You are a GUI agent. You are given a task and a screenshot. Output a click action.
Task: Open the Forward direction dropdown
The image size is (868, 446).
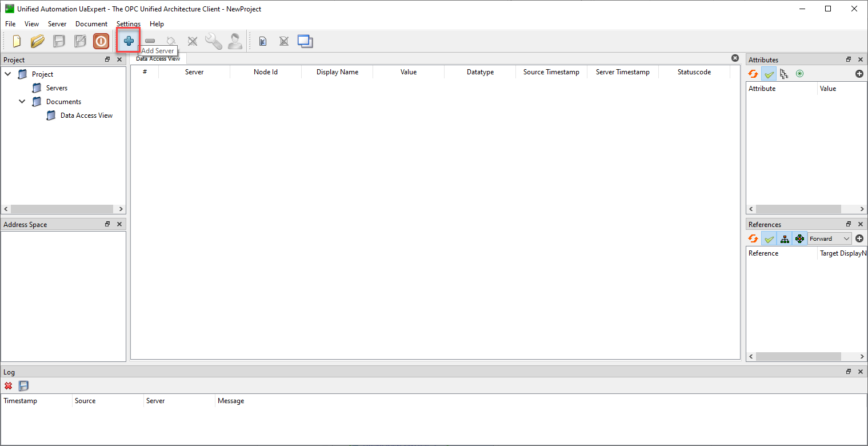[x=829, y=238]
